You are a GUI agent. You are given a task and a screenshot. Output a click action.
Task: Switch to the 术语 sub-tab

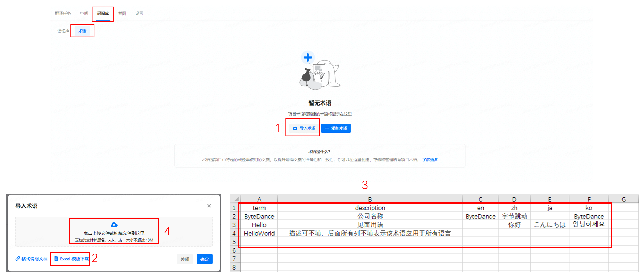(82, 31)
